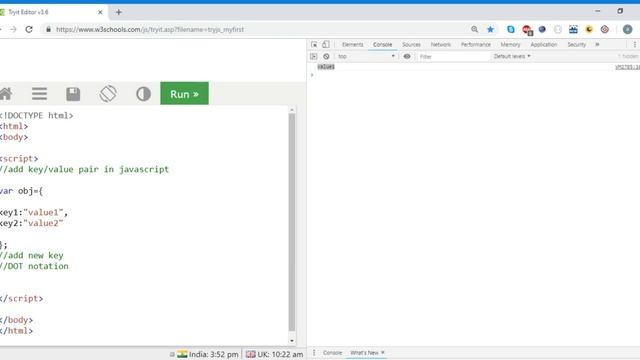Image resolution: width=640 pixels, height=360 pixels.
Task: Click the zoom magnifier icon in address bar
Action: (x=474, y=29)
